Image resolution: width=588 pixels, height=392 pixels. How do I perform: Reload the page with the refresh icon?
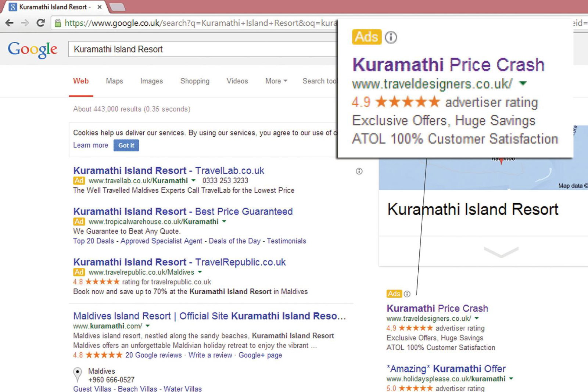40,23
